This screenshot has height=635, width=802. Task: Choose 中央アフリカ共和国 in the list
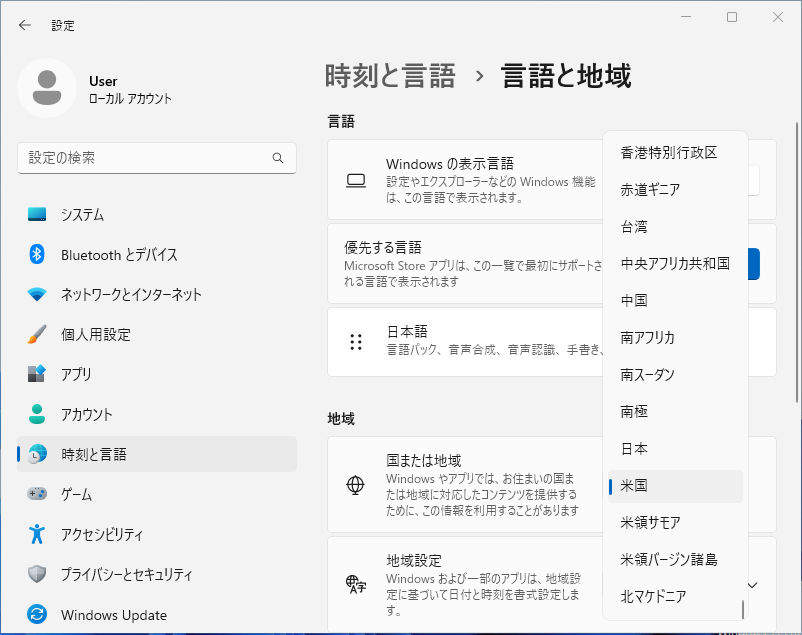(675, 264)
